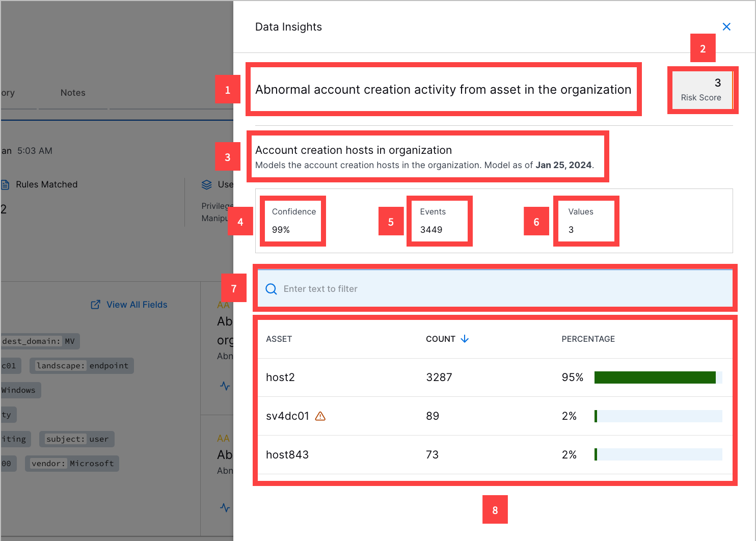The image size is (756, 541).
Task: Click the Data Insights panel title
Action: click(x=288, y=27)
